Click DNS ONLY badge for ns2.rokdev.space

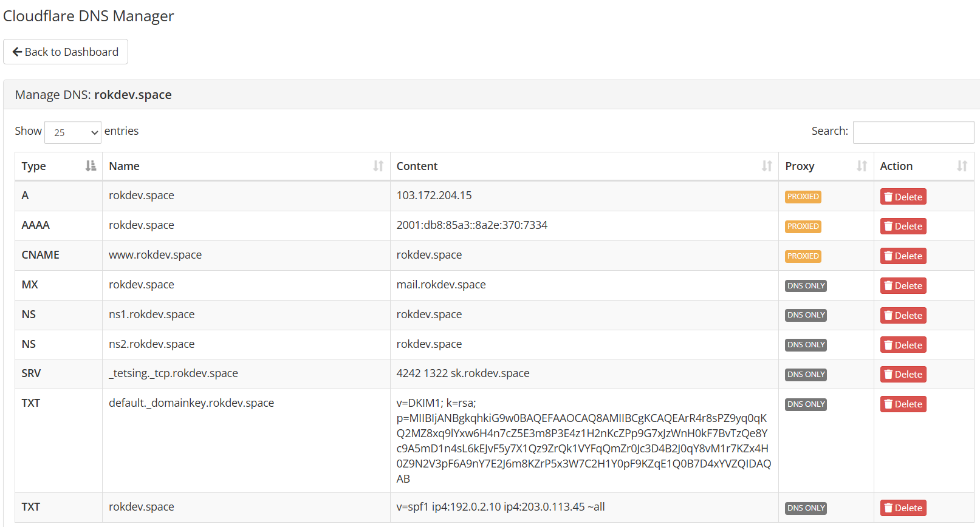click(806, 345)
